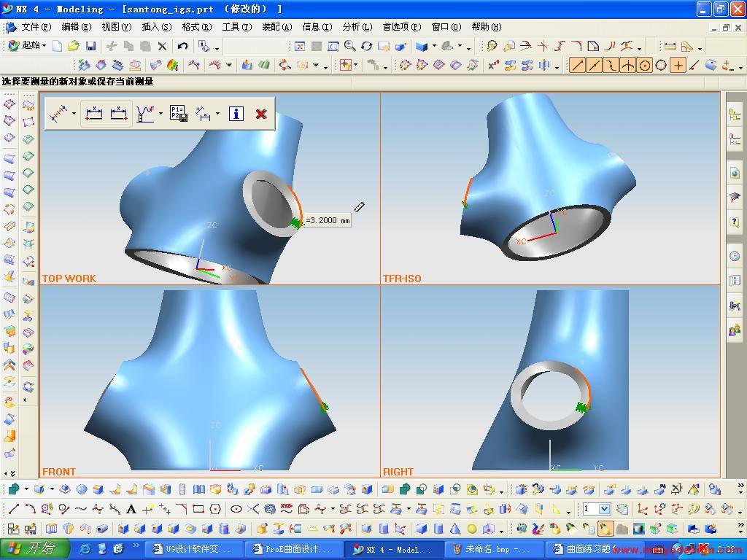Select the Chamfer curve tool
Screen dimensions: 747x560
point(181,509)
